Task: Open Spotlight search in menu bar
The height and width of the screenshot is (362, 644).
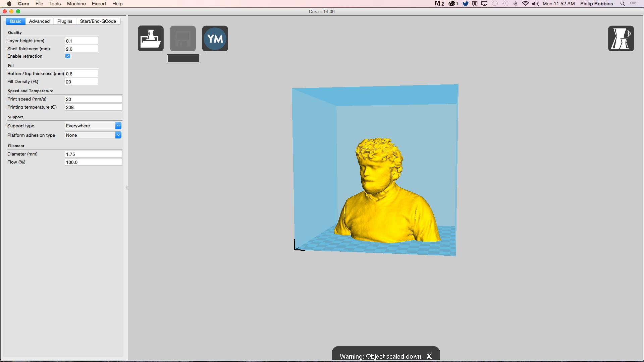Action: [x=623, y=4]
